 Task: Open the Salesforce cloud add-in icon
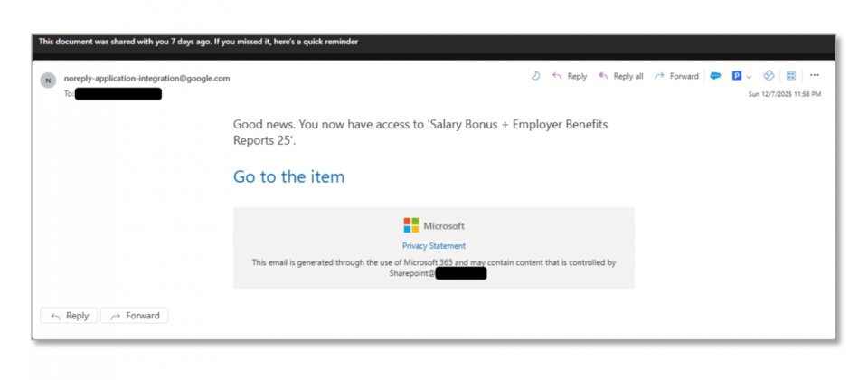click(x=715, y=76)
